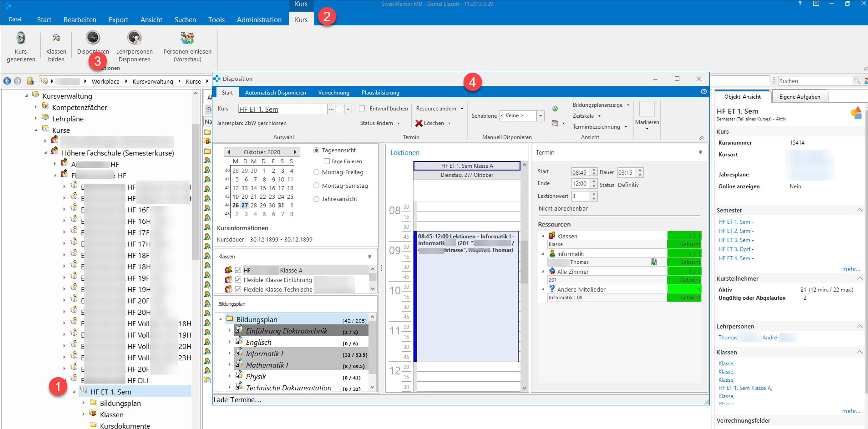Switch to Jahresansicht radio option
868x429 pixels.
point(316,199)
